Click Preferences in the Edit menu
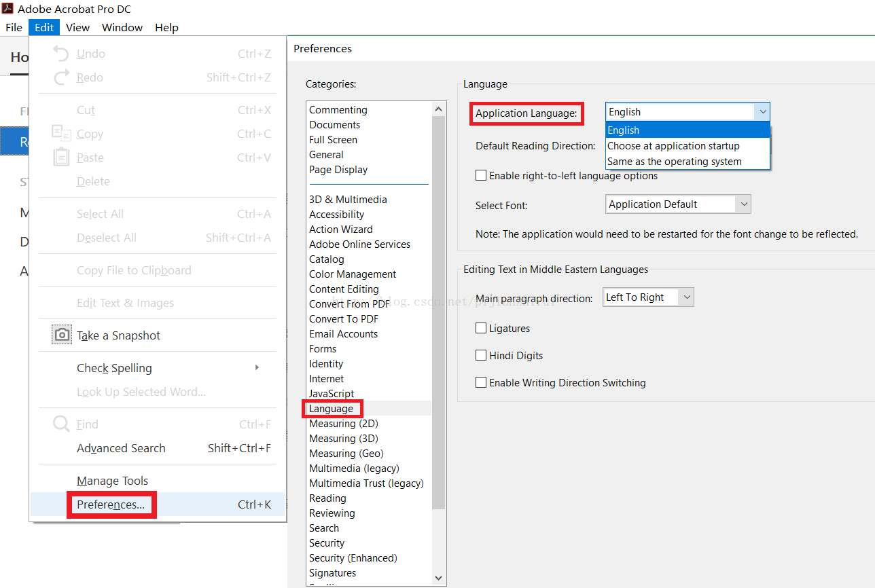 [111, 505]
